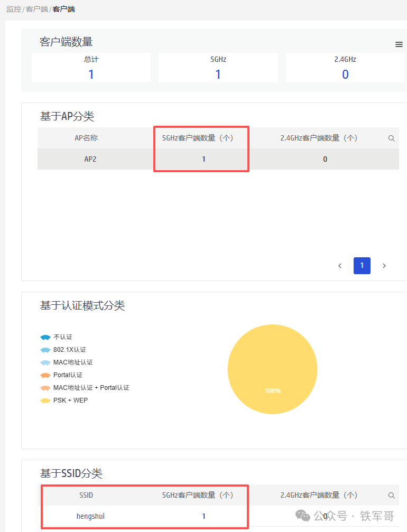
Task: Toggle MAC地址认证 + Portal认证 legend entry
Action: pyautogui.click(x=85, y=388)
